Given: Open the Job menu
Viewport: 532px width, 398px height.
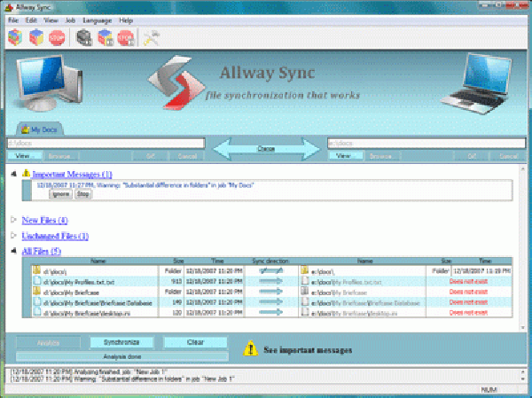Looking at the screenshot, I should [x=72, y=19].
